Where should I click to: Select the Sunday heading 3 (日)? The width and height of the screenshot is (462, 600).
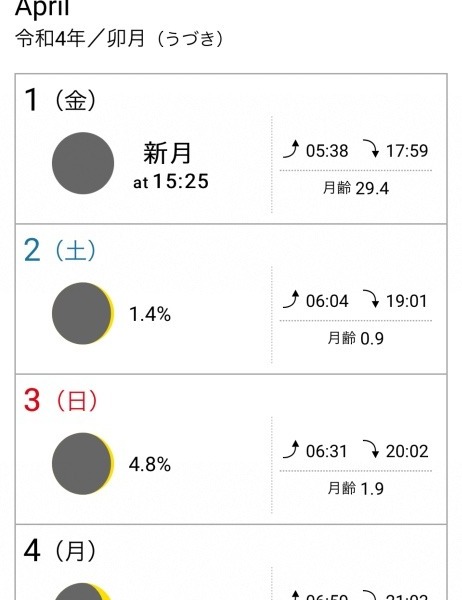point(60,401)
